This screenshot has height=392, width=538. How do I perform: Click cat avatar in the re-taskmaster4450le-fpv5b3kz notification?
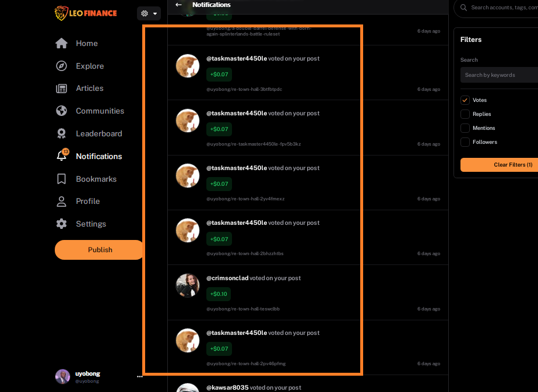click(x=188, y=121)
